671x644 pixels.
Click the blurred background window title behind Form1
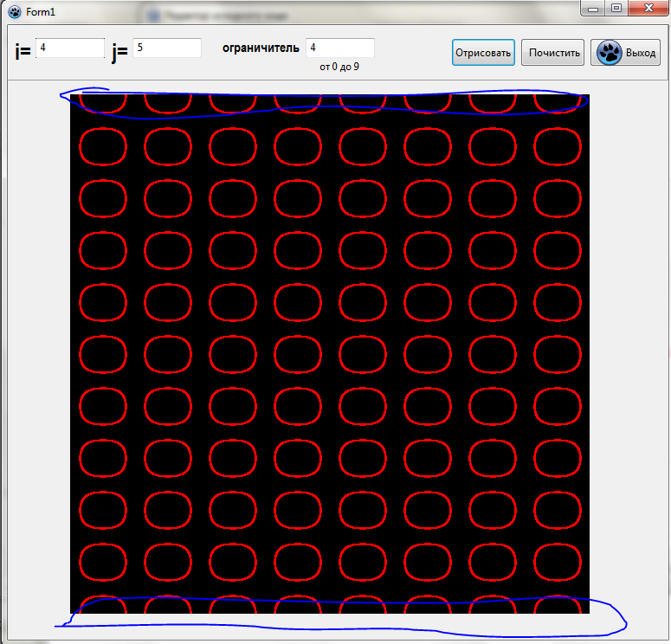216,15
